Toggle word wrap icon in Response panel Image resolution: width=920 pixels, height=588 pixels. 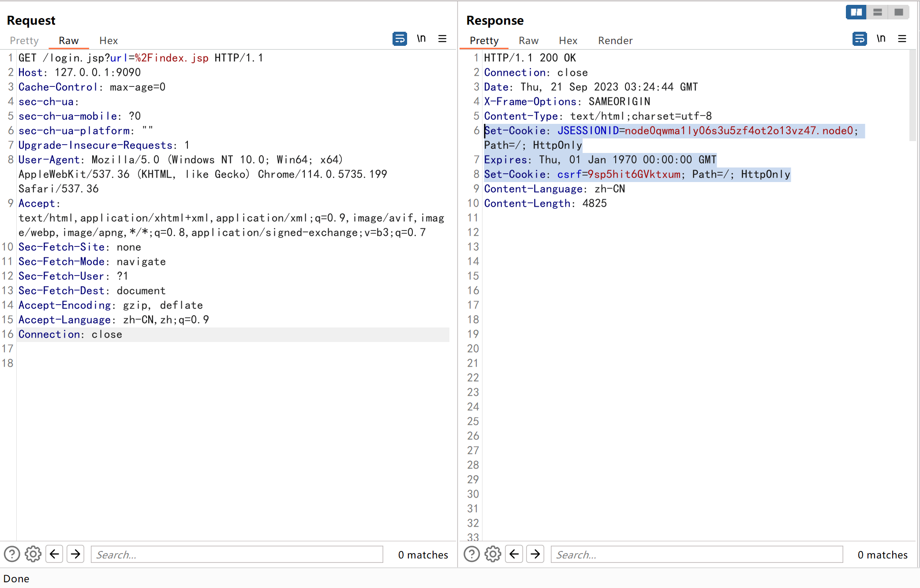pyautogui.click(x=859, y=39)
